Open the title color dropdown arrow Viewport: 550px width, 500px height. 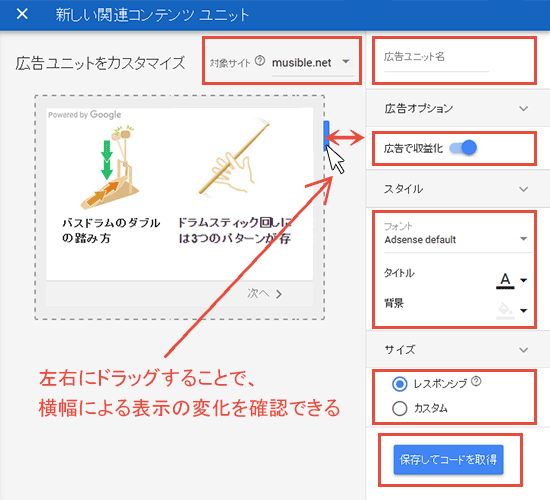pyautogui.click(x=524, y=280)
